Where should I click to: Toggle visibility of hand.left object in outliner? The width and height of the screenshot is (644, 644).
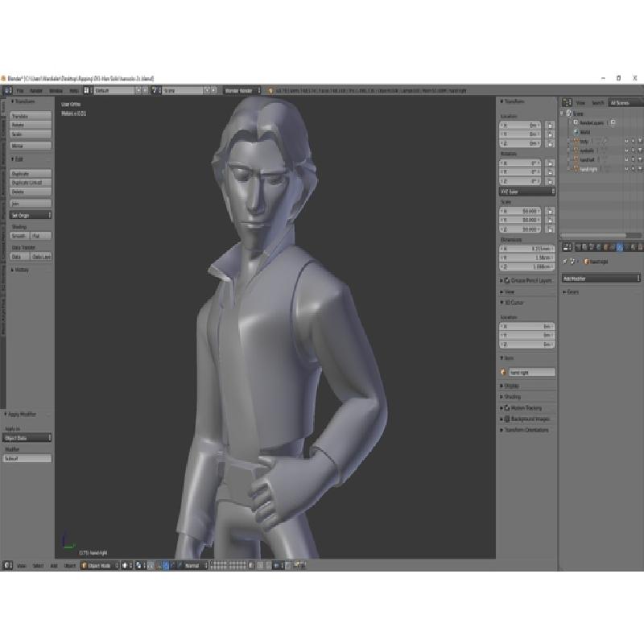[x=626, y=159]
